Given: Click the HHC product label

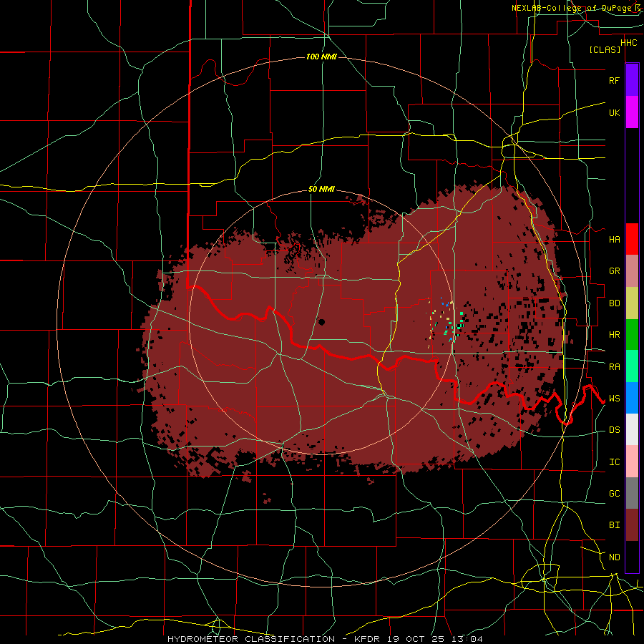Looking at the screenshot, I should (628, 43).
